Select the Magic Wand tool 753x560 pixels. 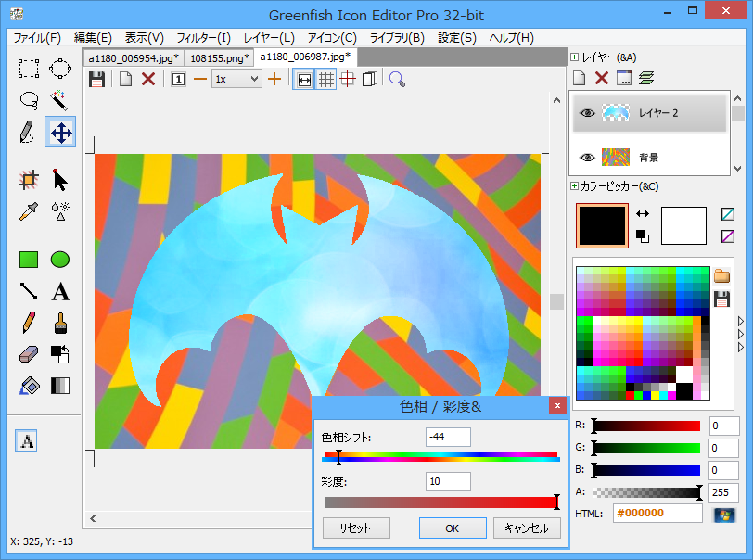[60, 99]
